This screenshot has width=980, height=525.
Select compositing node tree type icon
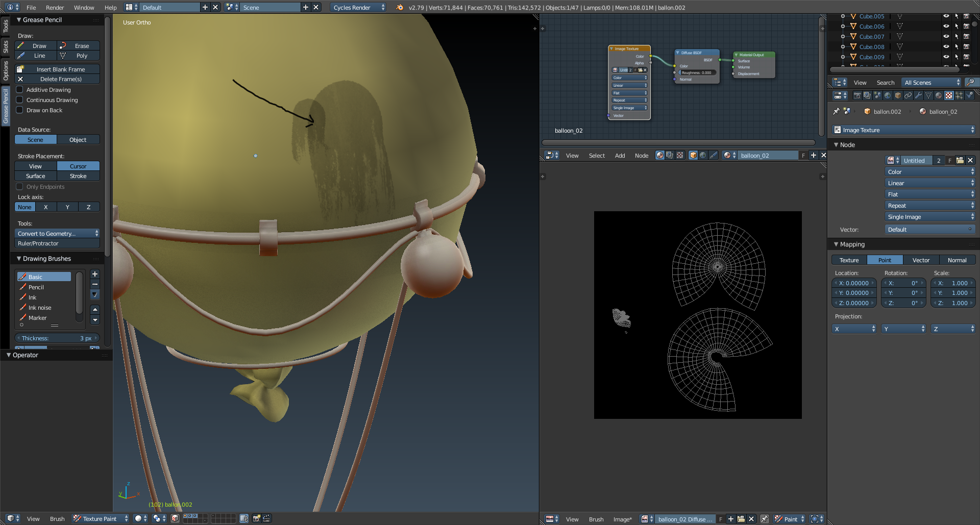tap(670, 156)
